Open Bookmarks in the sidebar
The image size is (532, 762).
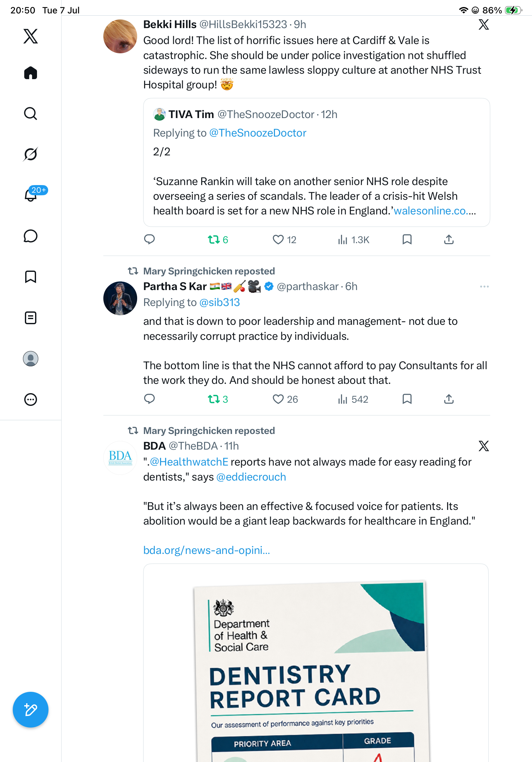[31, 277]
